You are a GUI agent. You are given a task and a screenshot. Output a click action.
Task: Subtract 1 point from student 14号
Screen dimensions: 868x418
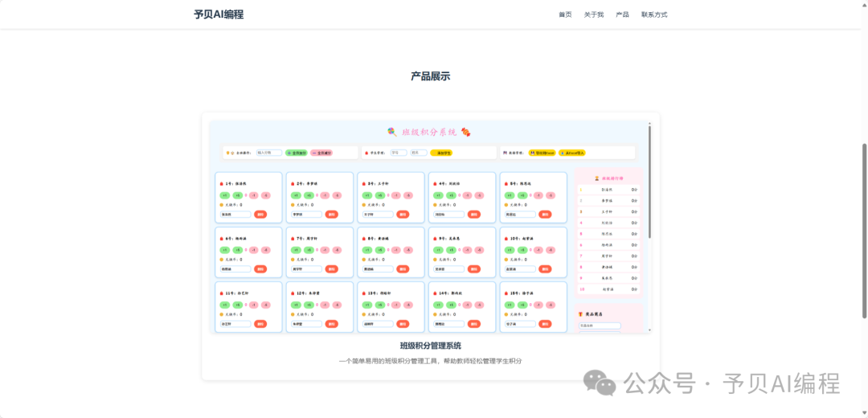pyautogui.click(x=467, y=305)
